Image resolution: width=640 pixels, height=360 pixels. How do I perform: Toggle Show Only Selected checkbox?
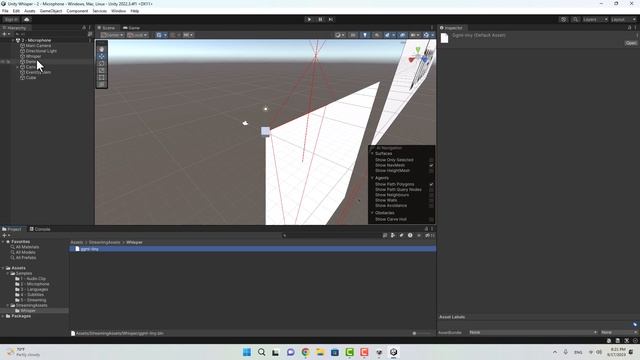[x=431, y=160]
